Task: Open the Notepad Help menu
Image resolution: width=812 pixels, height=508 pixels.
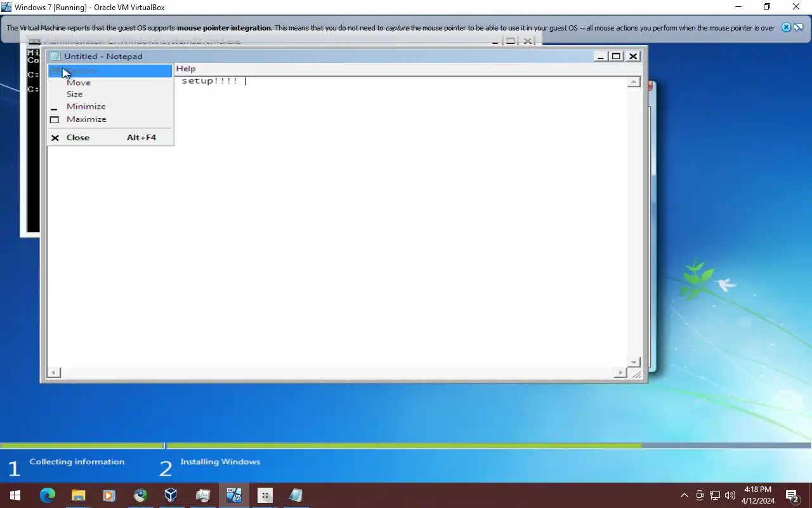Action: [x=186, y=69]
